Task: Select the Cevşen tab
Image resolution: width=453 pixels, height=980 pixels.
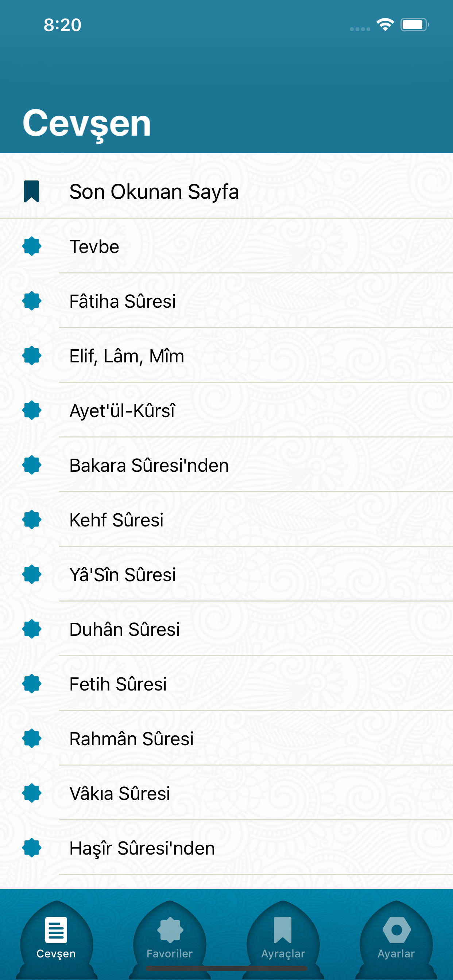Action: [56, 938]
